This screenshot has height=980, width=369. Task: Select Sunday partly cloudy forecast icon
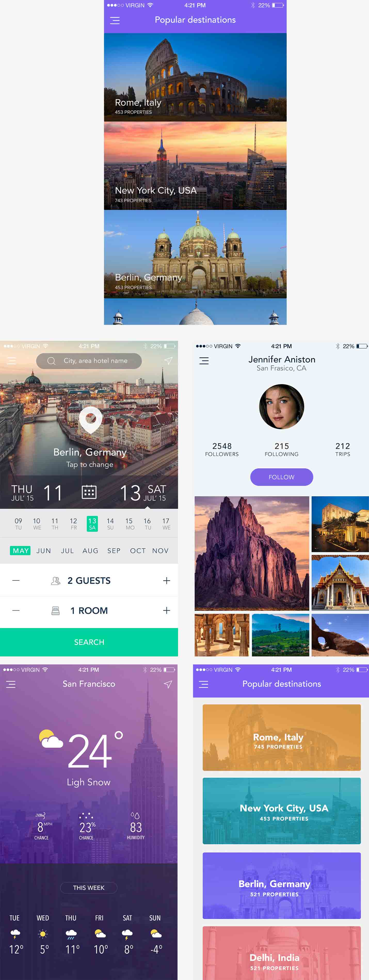[156, 933]
